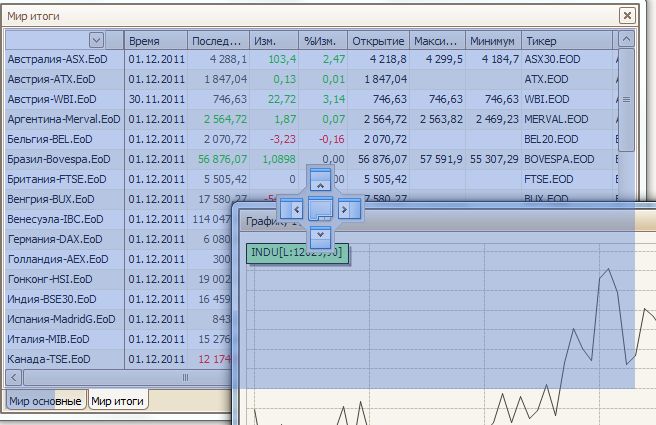Click the INDU chart legend label
656x425 pixels.
point(297,252)
